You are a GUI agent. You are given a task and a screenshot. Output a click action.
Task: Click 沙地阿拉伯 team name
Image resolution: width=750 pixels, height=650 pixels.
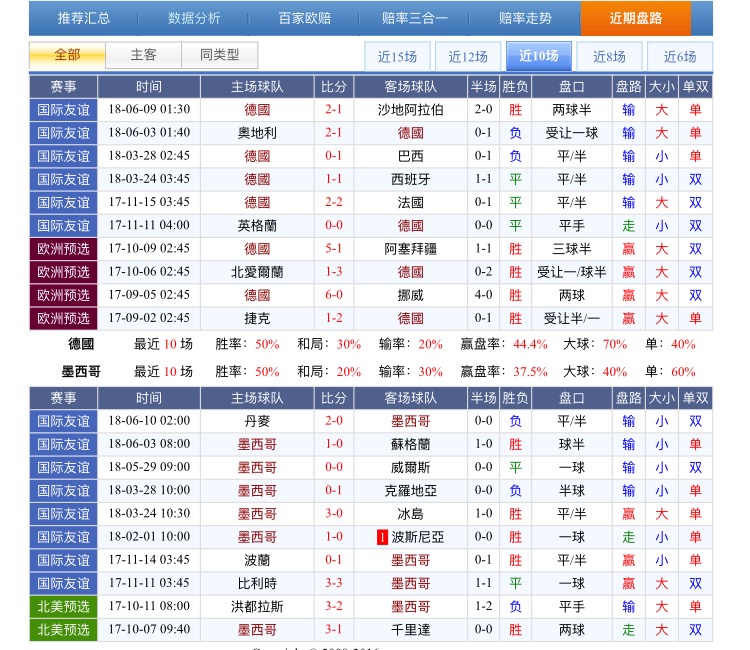click(x=410, y=110)
